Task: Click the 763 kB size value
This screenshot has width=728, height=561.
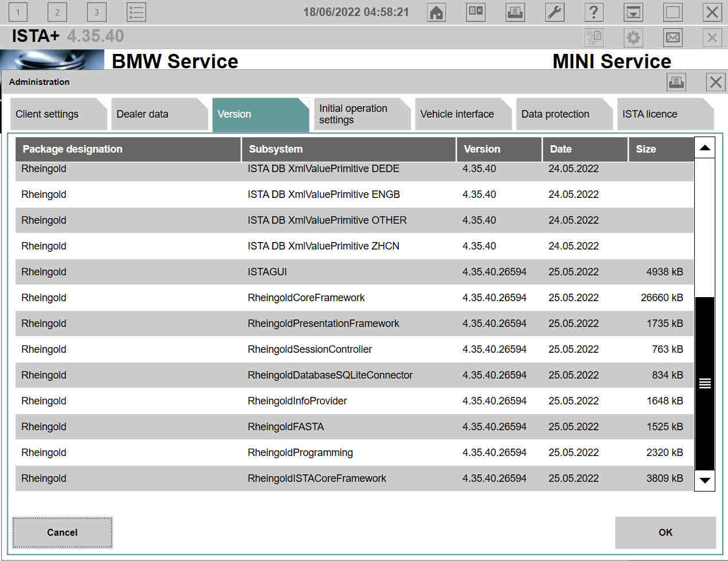Action: pyautogui.click(x=667, y=349)
